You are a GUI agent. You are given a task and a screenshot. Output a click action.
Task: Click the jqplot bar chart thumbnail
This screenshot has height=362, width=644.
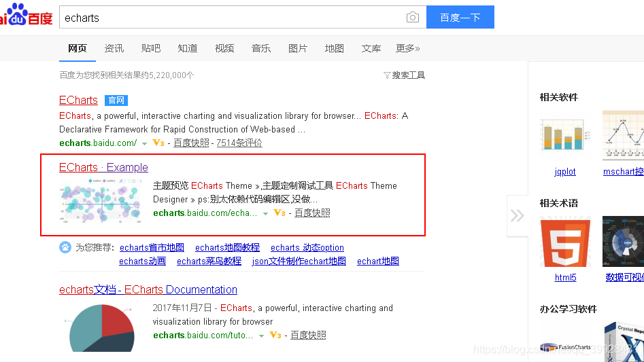[x=564, y=135]
